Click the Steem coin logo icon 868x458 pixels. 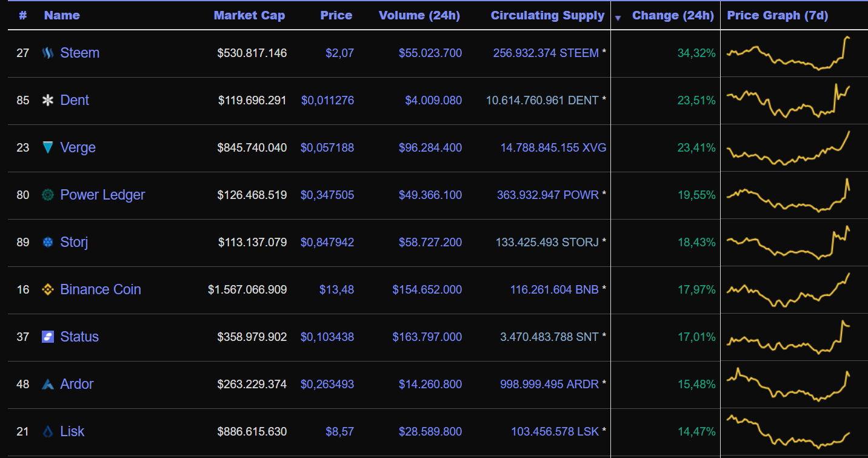(48, 53)
